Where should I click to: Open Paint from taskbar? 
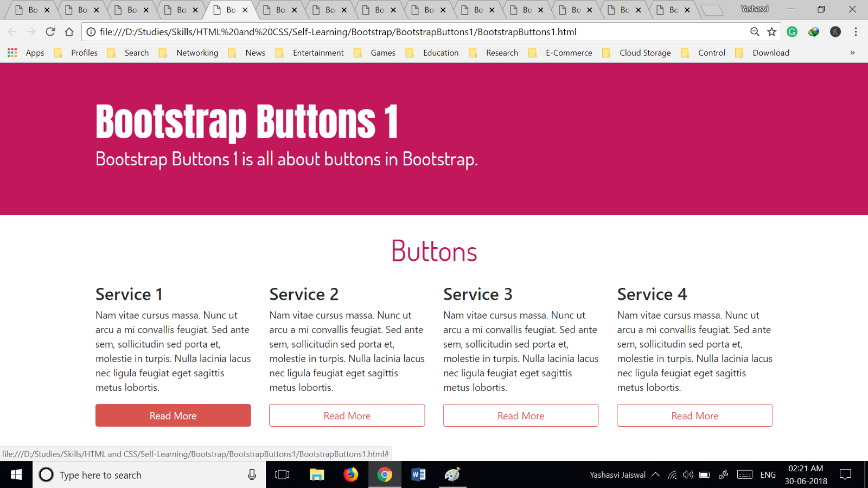click(x=452, y=475)
